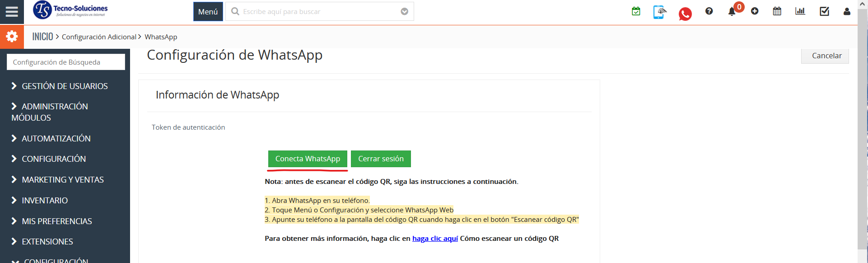
Task: Open the user profile icon
Action: 847,12
